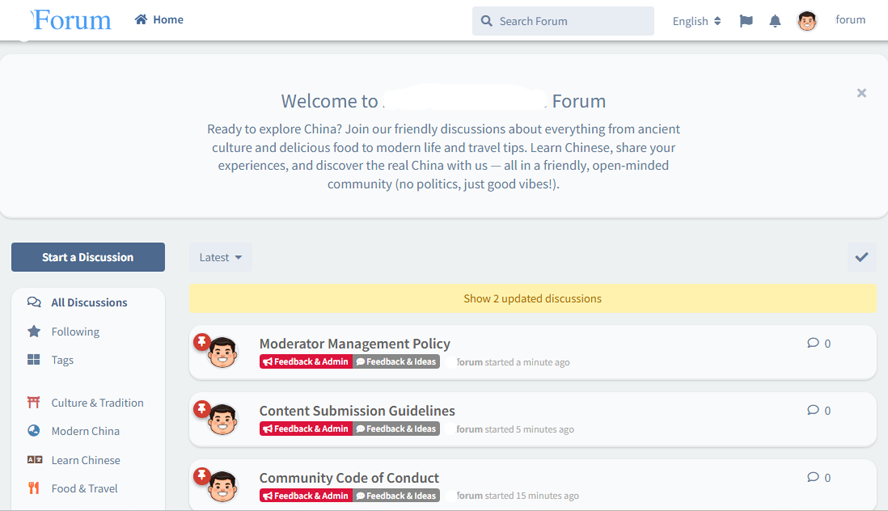Screen dimensions: 888x511
Task: Click red Feedback & Admin tag on Content Submission Guidelines
Action: (306, 428)
